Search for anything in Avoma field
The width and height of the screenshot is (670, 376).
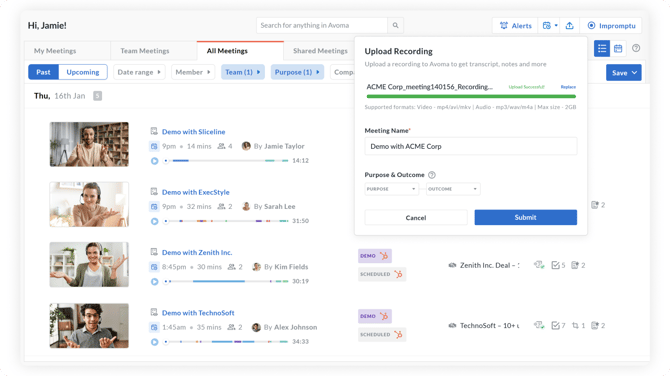click(x=322, y=26)
